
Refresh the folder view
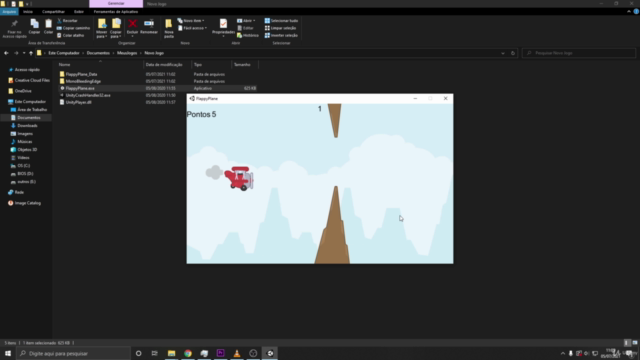(513, 53)
